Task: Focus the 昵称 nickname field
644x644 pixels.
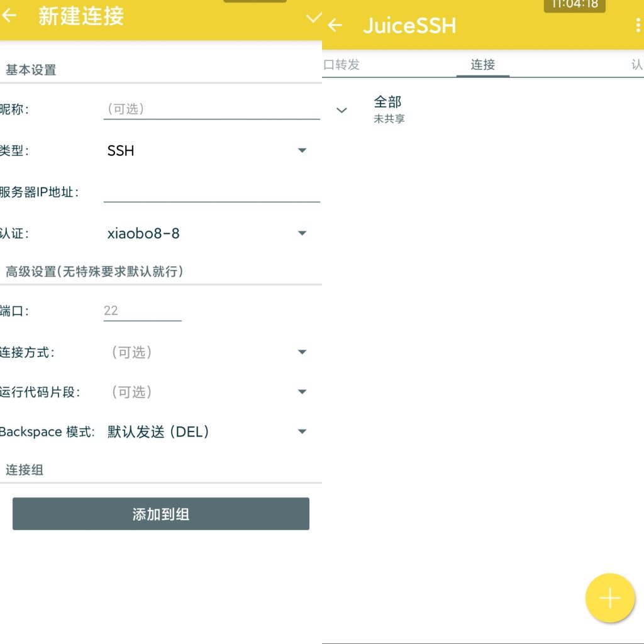Action: pyautogui.click(x=211, y=109)
